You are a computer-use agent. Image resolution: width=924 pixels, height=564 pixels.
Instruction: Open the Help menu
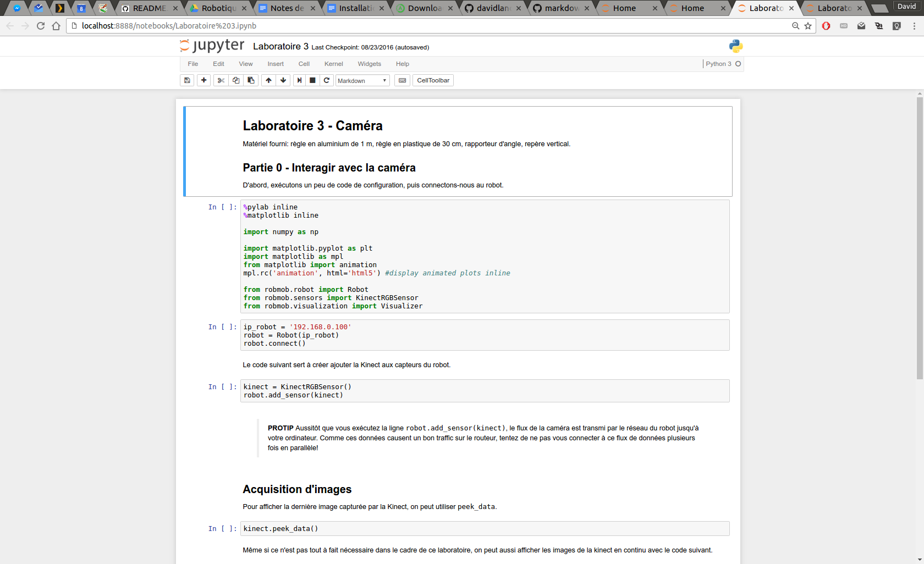403,64
